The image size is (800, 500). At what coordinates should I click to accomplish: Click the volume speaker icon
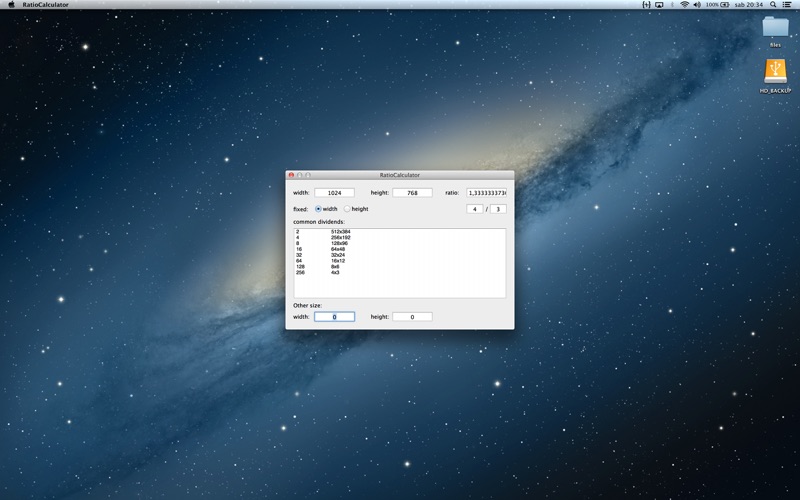697,5
